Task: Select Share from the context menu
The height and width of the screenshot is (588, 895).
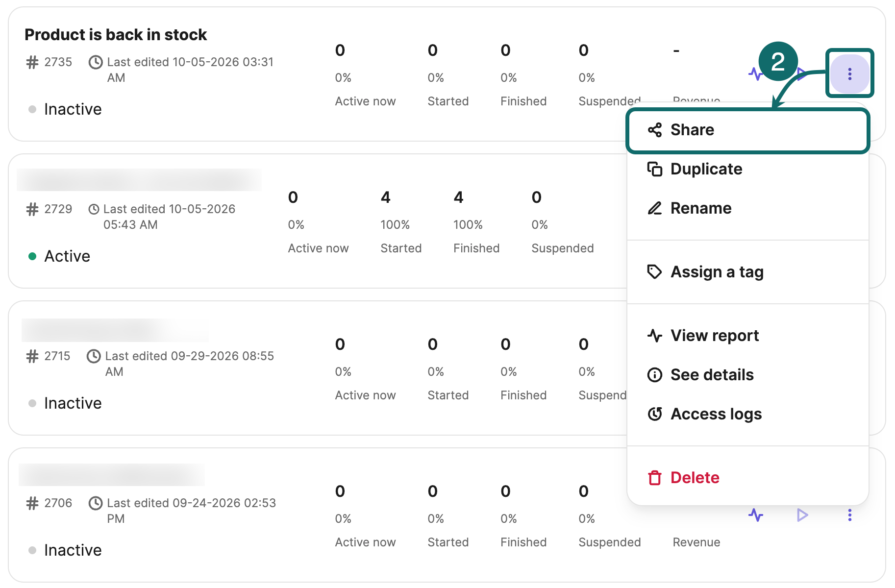Action: [x=747, y=130]
